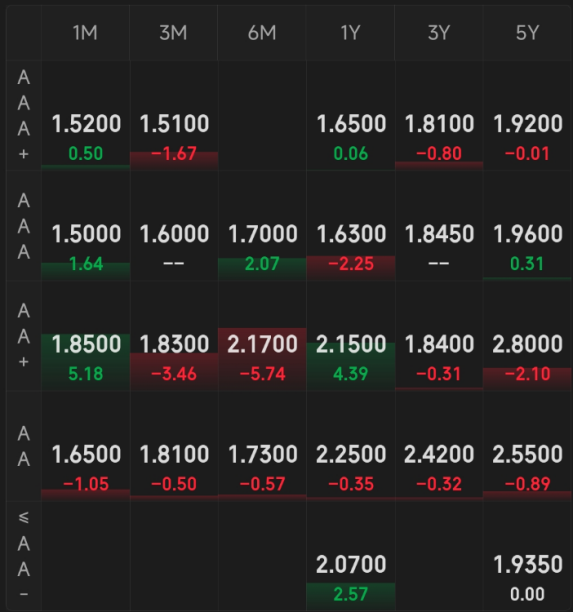The image size is (573, 612).
Task: Choose the 3Y maturity header
Action: click(x=439, y=33)
